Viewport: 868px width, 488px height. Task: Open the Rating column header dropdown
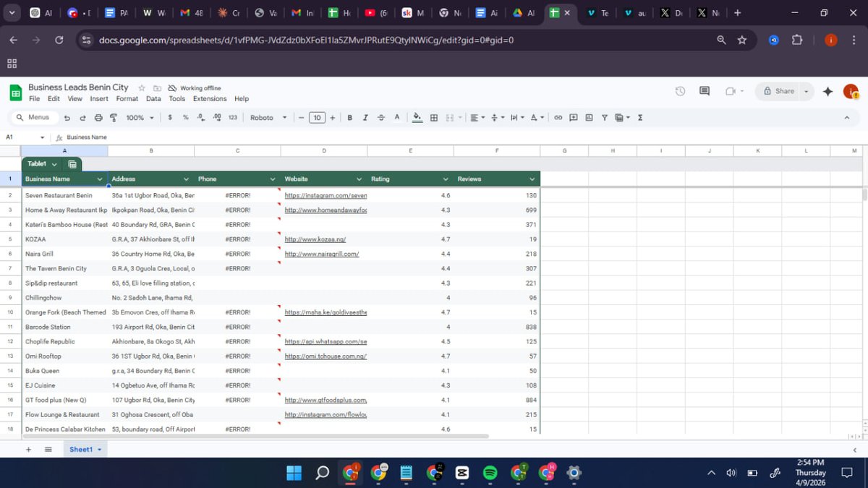pyautogui.click(x=446, y=179)
